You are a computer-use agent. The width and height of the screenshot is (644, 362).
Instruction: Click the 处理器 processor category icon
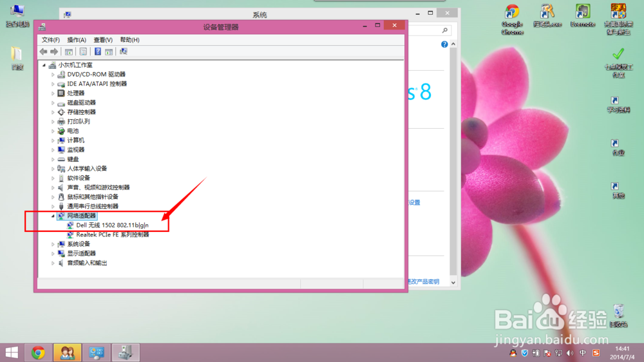coord(61,93)
